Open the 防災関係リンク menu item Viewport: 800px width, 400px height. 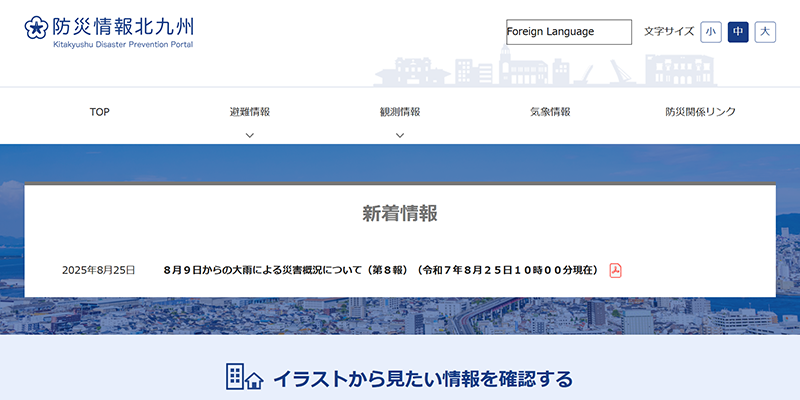[701, 112]
